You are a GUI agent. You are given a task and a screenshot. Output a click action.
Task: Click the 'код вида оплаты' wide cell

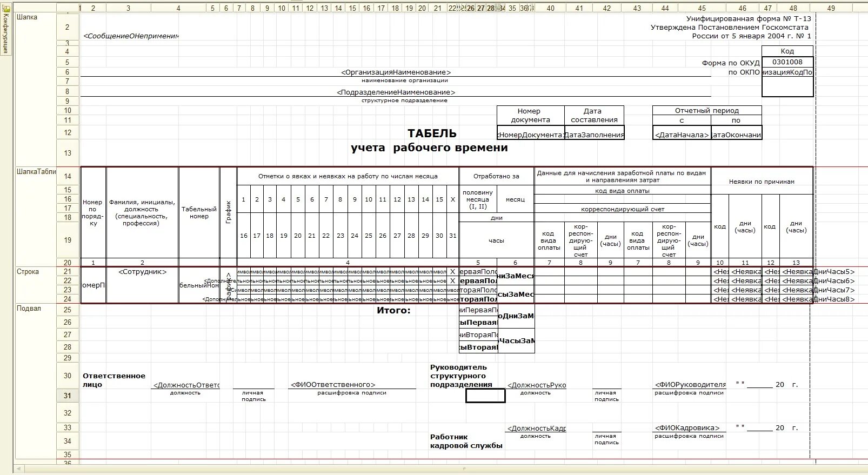tap(622, 191)
